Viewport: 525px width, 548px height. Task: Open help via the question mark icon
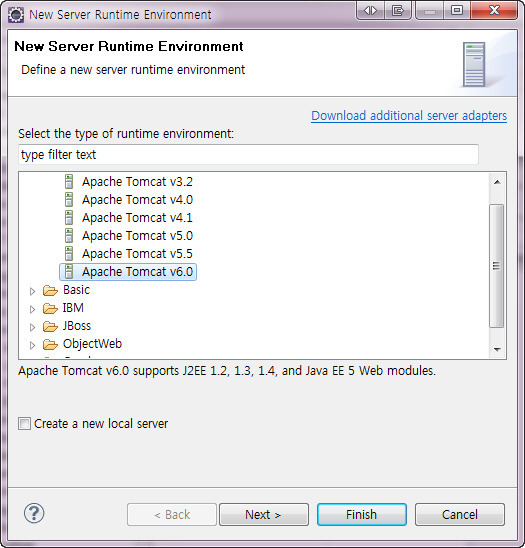[x=34, y=513]
